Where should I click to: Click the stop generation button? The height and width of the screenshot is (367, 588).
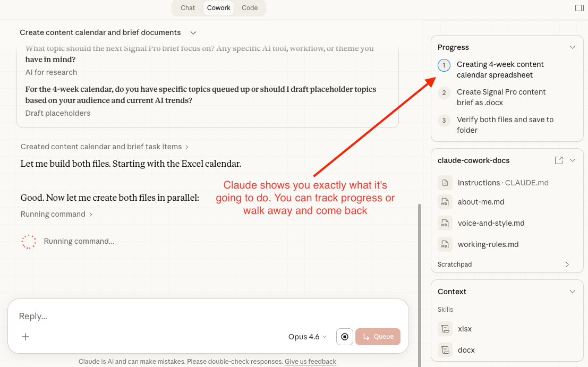click(344, 337)
